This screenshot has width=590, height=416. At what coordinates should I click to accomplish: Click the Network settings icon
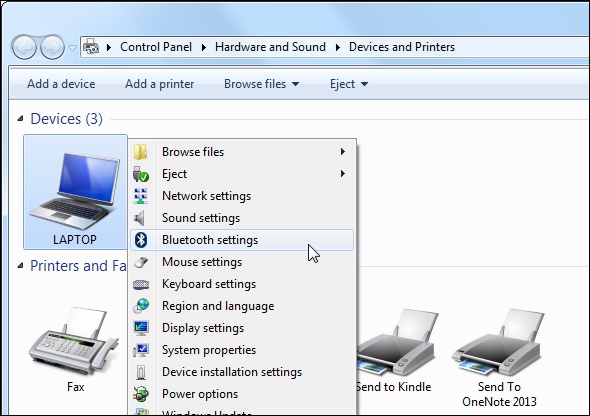pyautogui.click(x=141, y=196)
